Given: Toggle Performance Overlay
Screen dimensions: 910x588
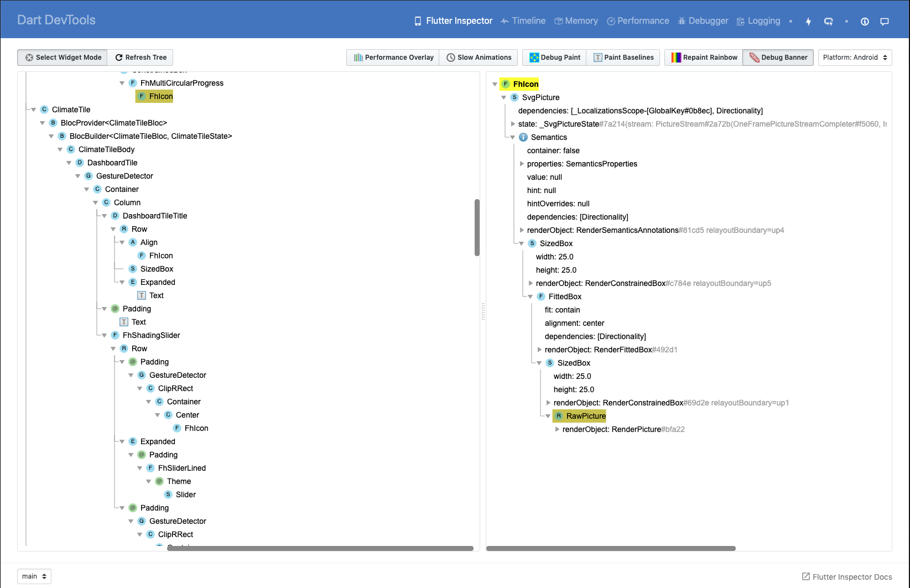Looking at the screenshot, I should tap(393, 58).
